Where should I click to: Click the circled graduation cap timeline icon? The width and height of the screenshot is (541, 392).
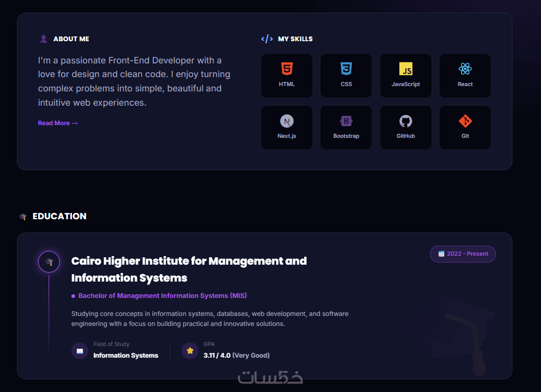(49, 262)
